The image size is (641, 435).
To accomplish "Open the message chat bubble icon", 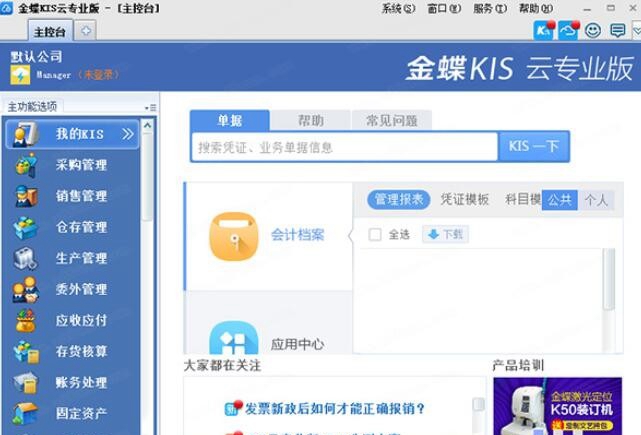I will (617, 30).
